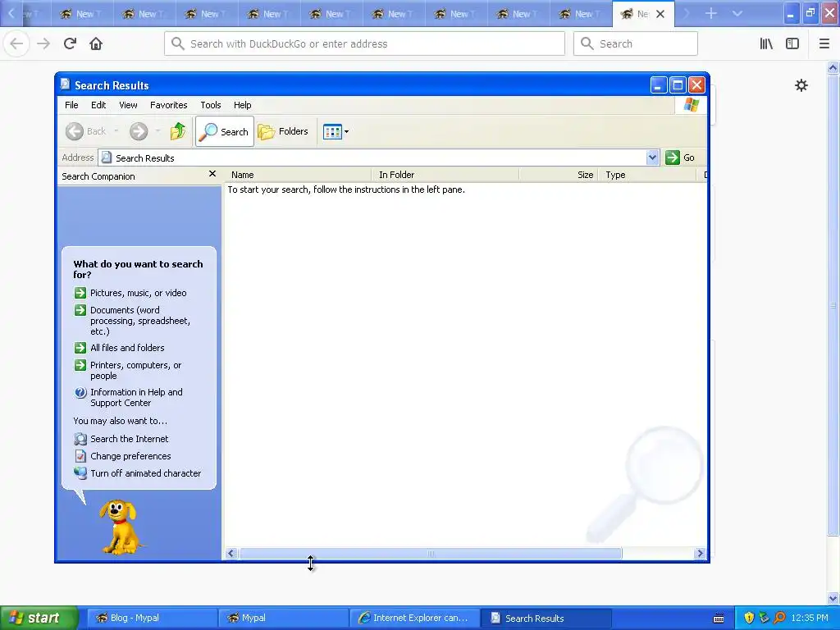The height and width of the screenshot is (630, 840).
Task: Close the active browser tab
Action: pyautogui.click(x=660, y=14)
